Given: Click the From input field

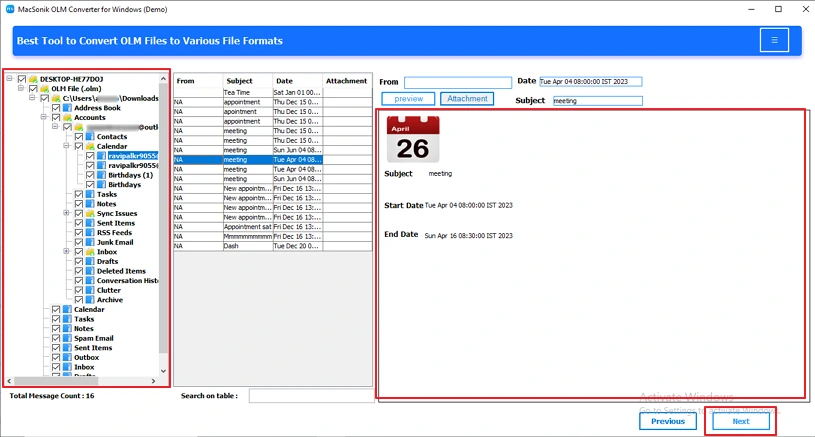Looking at the screenshot, I should [458, 82].
